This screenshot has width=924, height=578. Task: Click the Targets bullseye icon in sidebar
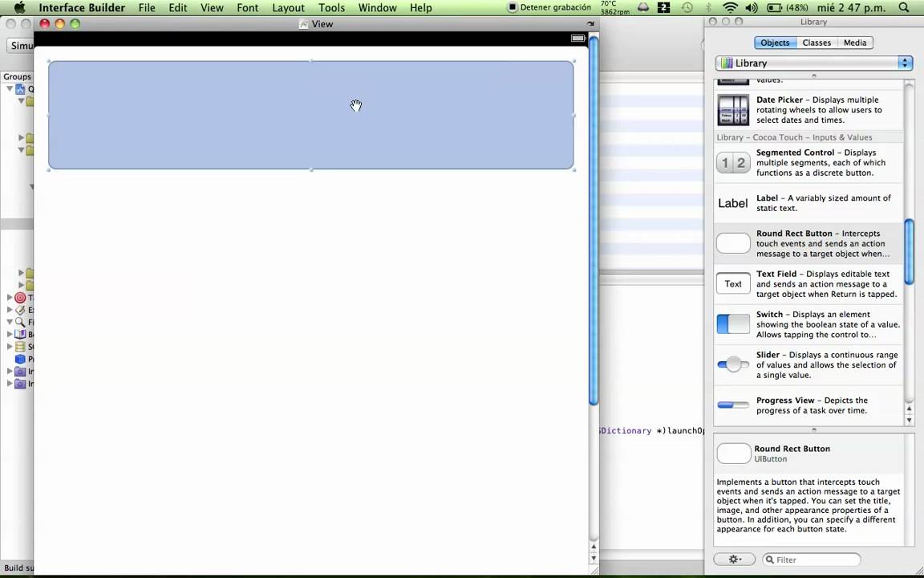pos(20,297)
